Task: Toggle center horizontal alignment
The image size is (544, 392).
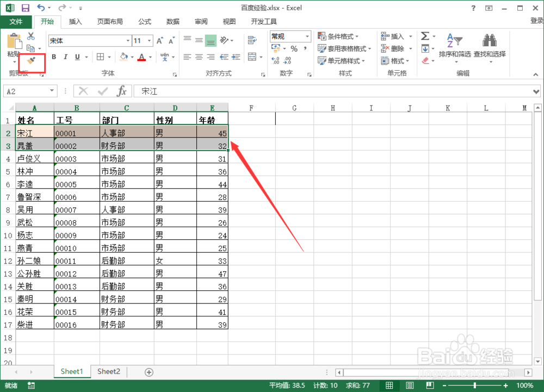Action: 199,57
